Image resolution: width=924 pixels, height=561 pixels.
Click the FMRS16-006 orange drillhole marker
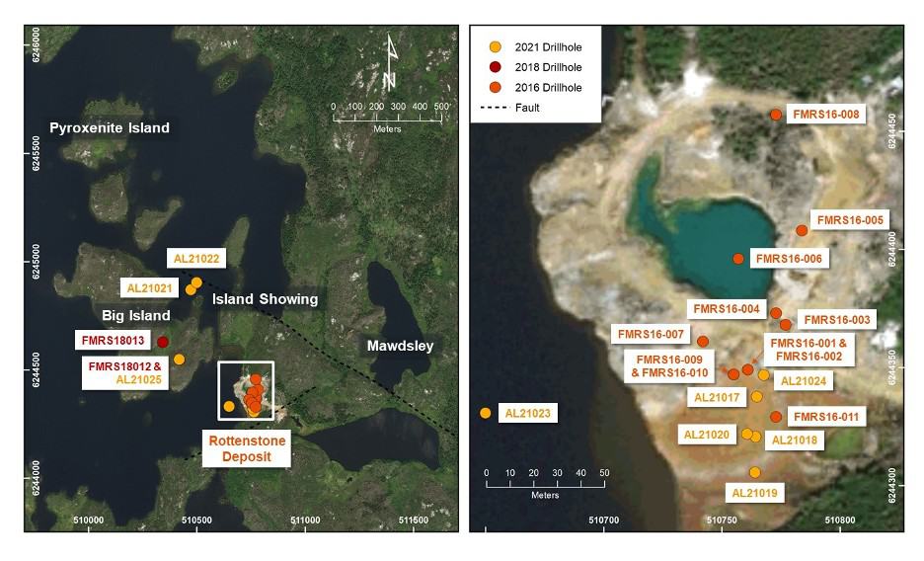pyautogui.click(x=738, y=259)
